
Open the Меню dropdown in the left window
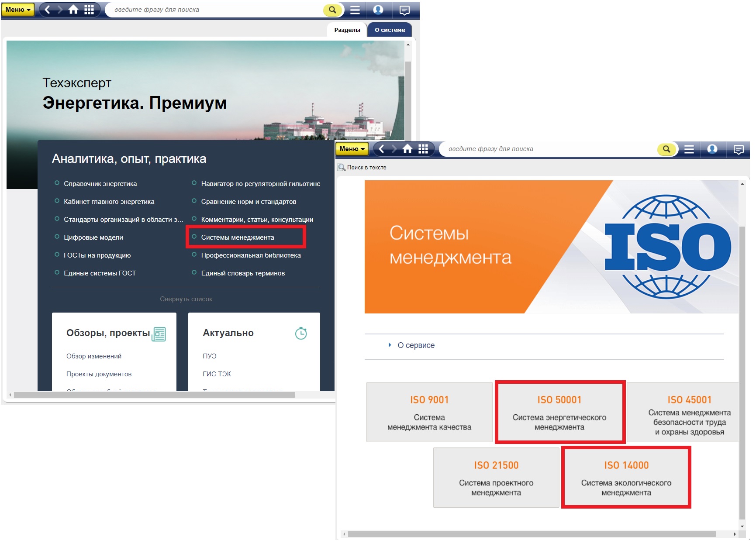18,10
